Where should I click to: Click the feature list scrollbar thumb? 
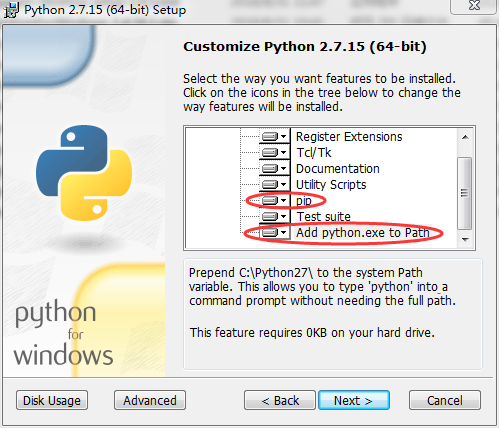[465, 193]
